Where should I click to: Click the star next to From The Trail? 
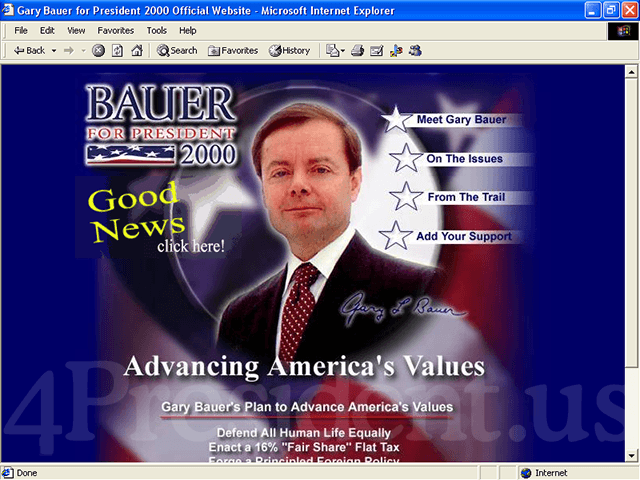pos(405,196)
